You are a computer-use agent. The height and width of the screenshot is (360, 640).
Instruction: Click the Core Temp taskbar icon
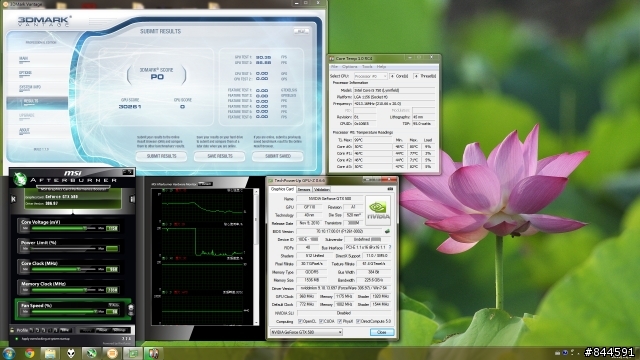pyautogui.click(x=153, y=353)
